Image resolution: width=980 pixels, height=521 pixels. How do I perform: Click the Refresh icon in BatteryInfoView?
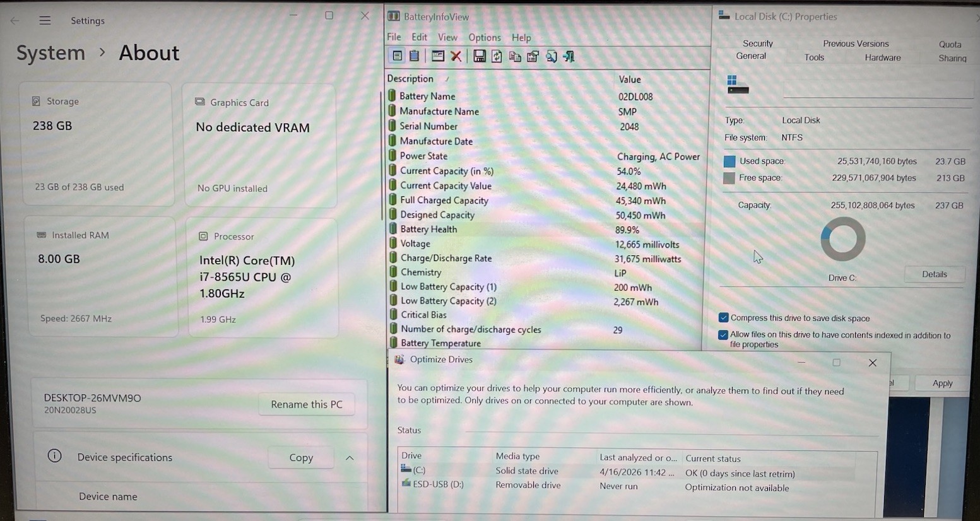pyautogui.click(x=497, y=56)
